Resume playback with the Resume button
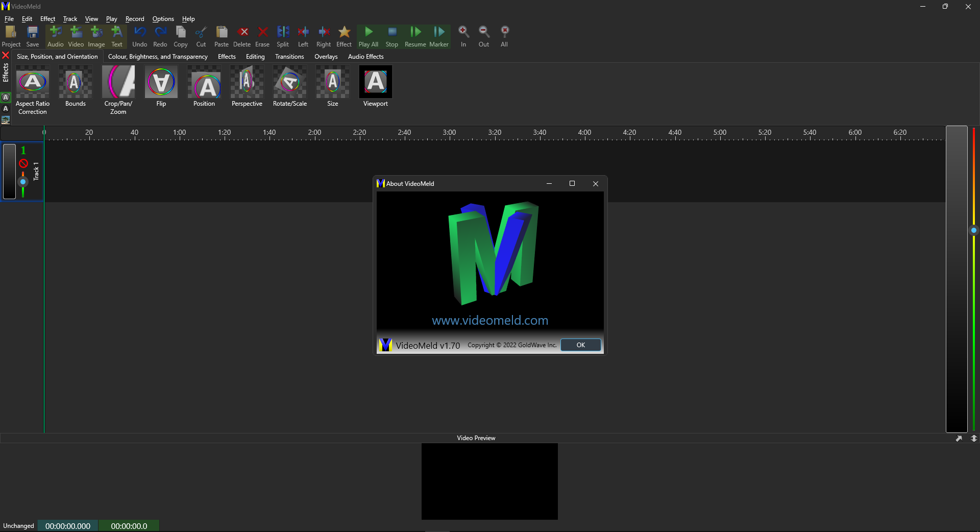This screenshot has height=532, width=980. coord(415,36)
